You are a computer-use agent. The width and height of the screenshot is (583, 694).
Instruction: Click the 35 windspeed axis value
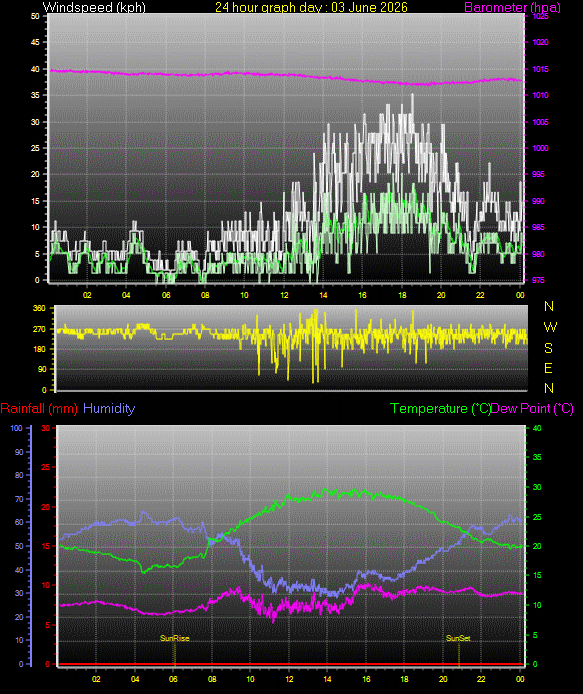[35, 95]
